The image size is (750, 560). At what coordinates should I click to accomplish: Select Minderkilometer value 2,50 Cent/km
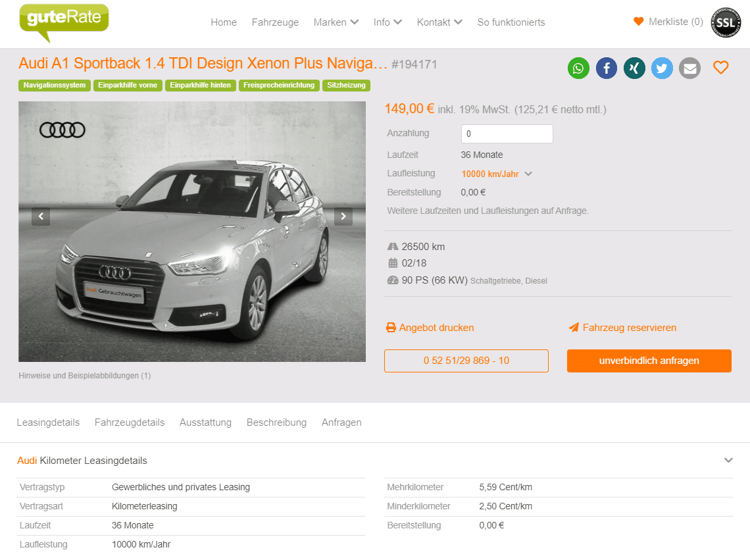tap(505, 507)
